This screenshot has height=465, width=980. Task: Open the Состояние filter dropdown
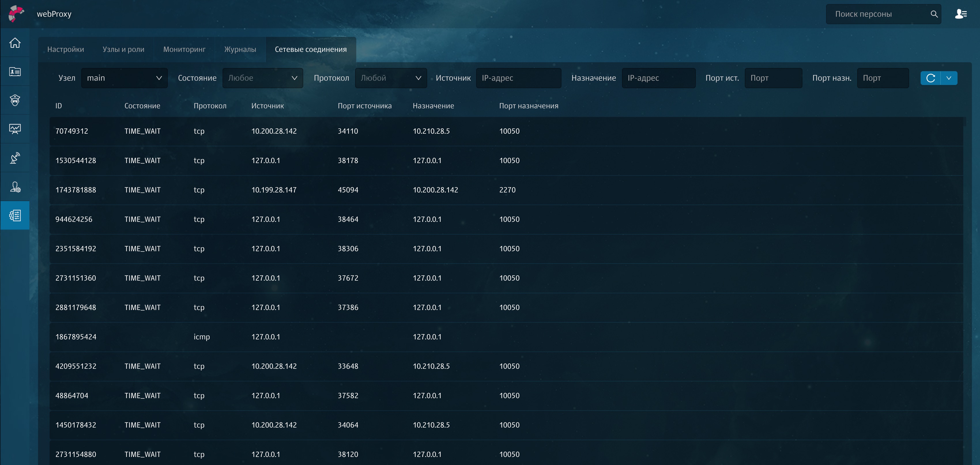263,78
